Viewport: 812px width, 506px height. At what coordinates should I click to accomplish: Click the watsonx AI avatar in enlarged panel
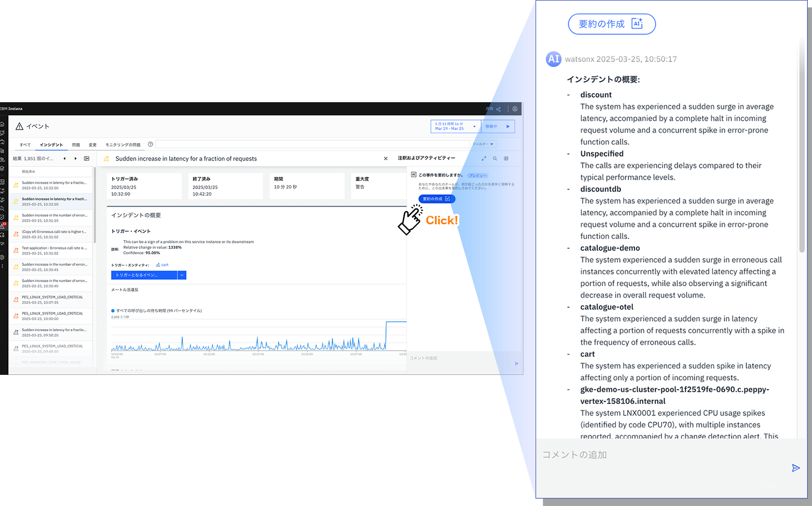click(x=553, y=59)
